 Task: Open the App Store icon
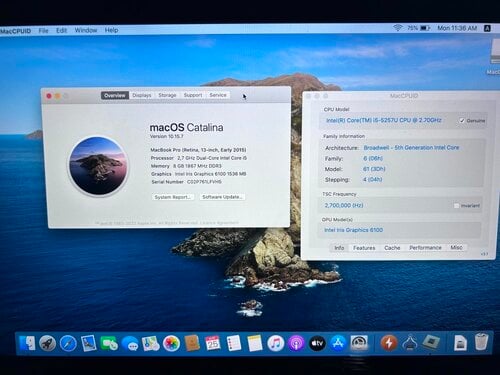(x=338, y=343)
